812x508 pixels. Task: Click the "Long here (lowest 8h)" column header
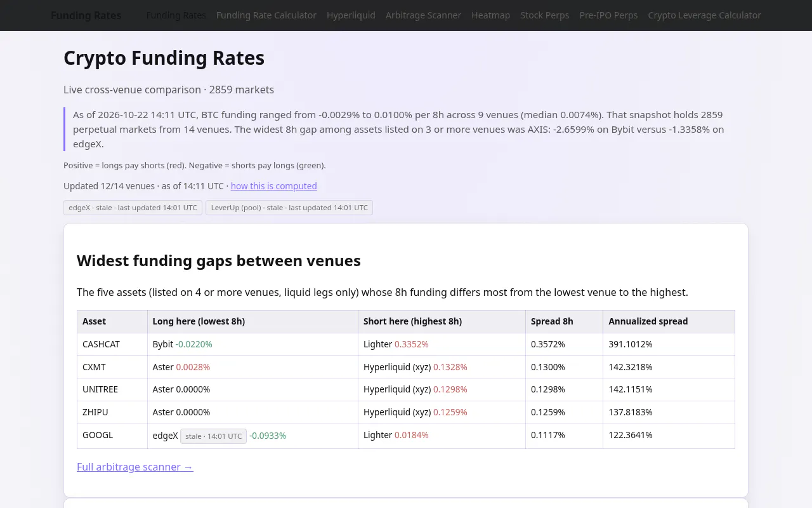pyautogui.click(x=252, y=321)
